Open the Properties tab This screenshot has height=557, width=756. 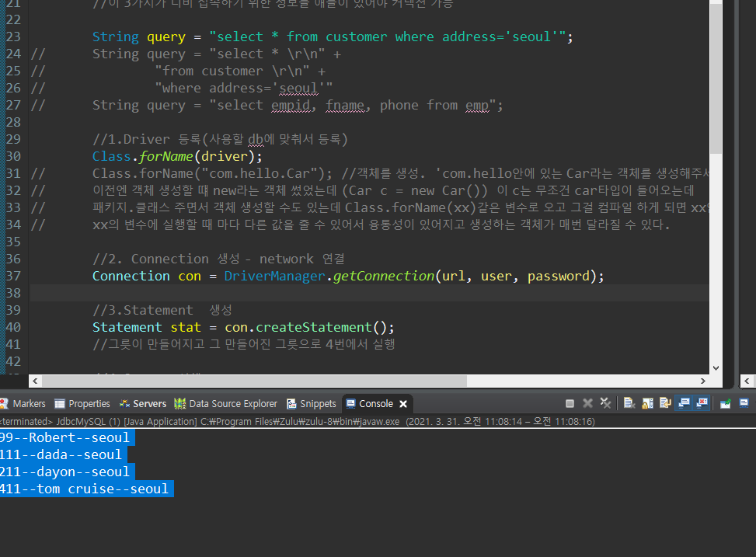point(82,404)
